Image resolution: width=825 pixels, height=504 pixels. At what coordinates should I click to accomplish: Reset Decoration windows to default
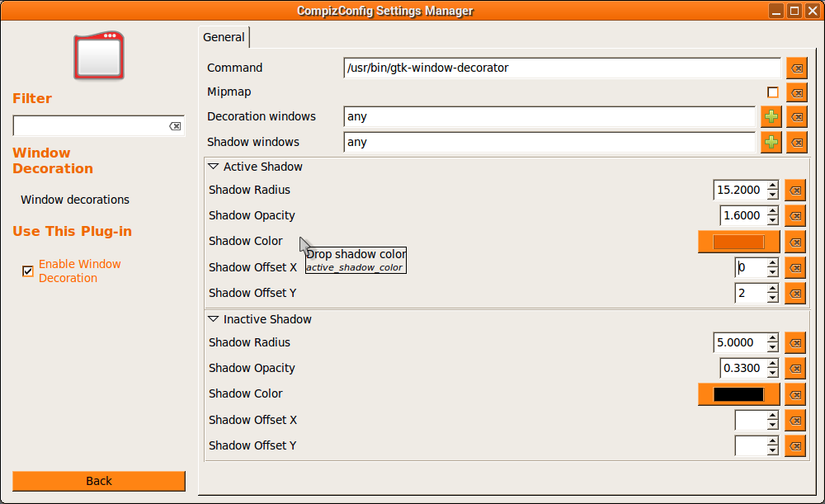click(797, 116)
